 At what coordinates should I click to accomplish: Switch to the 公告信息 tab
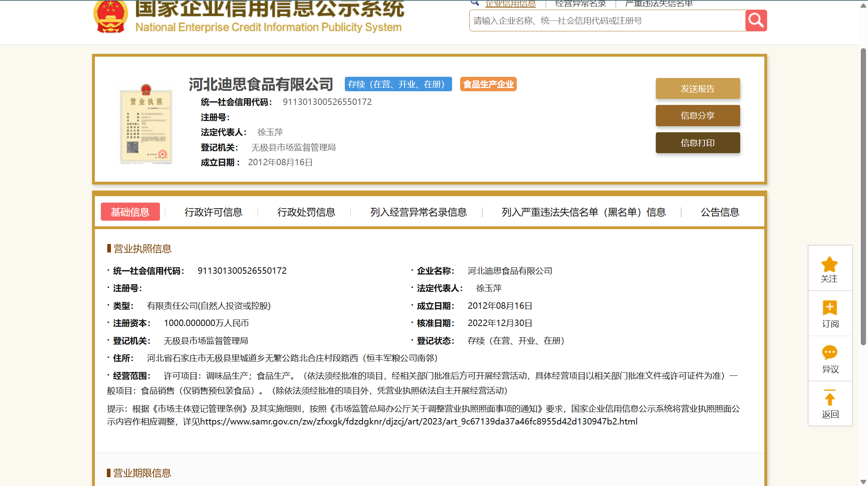[x=720, y=212]
